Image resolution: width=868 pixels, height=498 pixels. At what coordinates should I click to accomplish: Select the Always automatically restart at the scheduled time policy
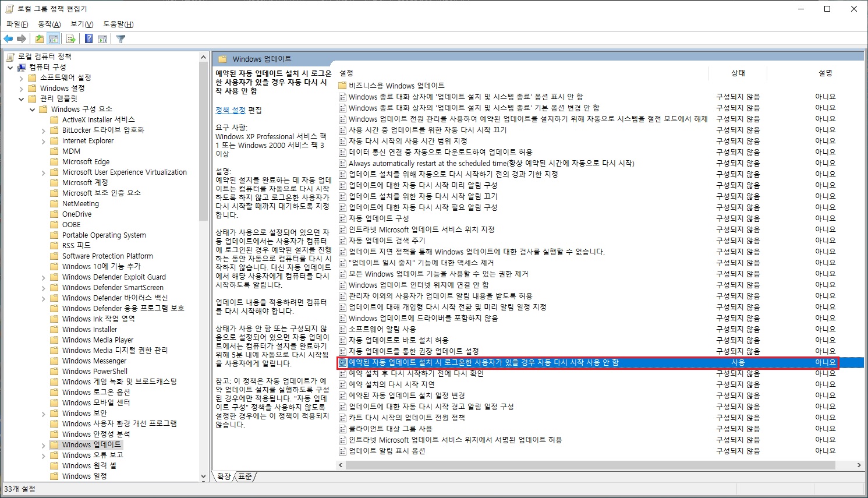[491, 163]
